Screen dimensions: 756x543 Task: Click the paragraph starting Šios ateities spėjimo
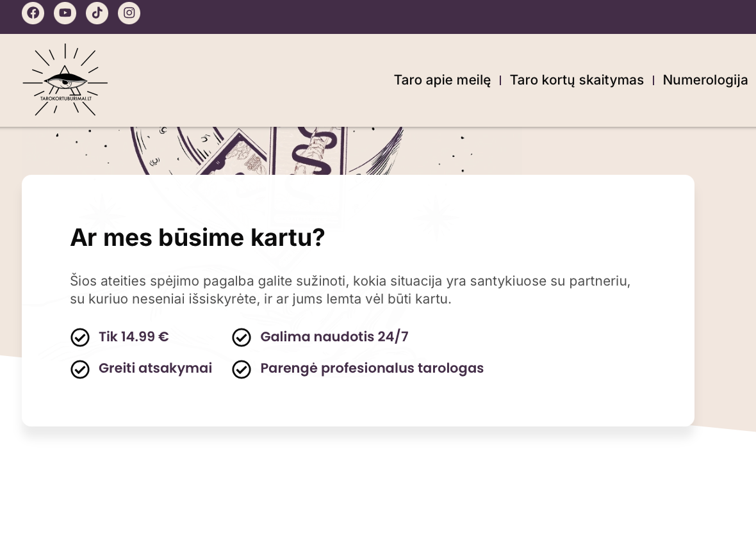(350, 289)
